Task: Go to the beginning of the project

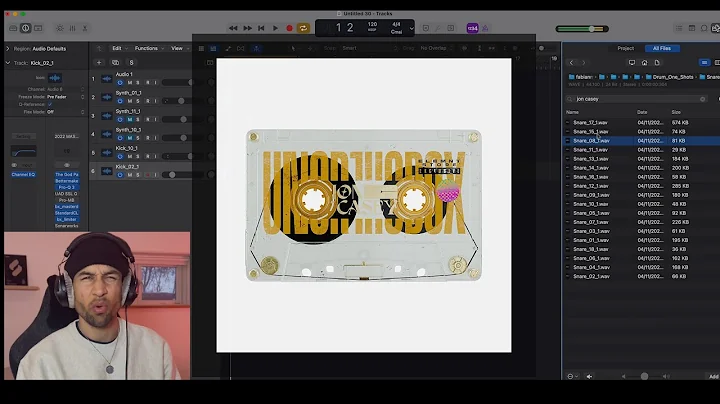Action: 261,28
